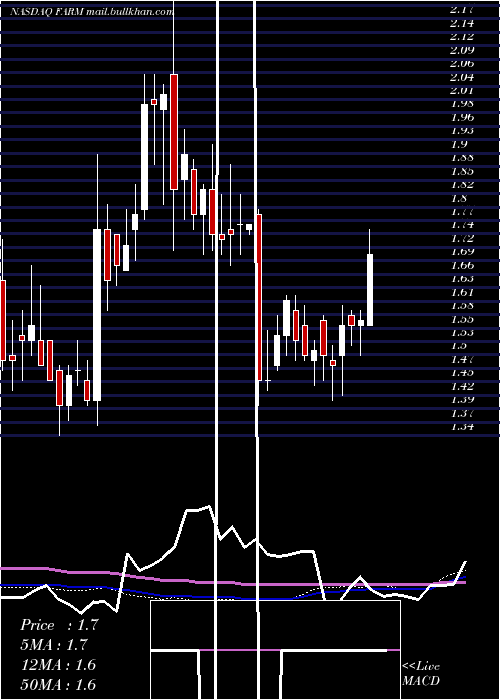Select the 1.55 price axis label

462,319
